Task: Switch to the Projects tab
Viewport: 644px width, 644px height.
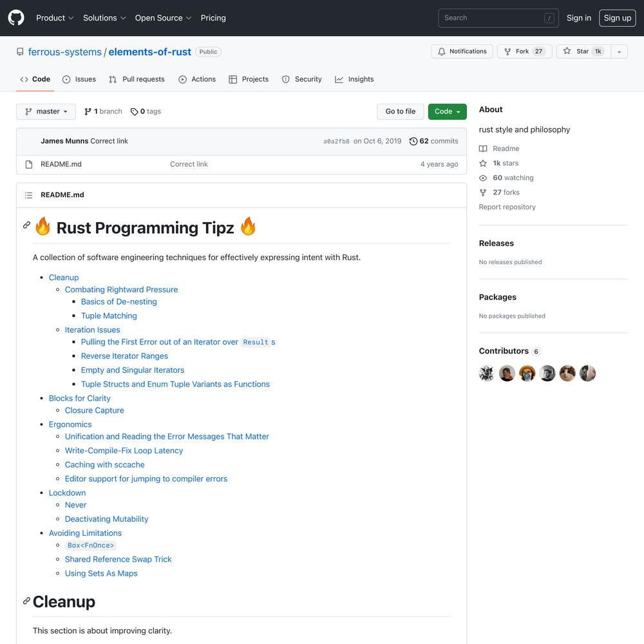Action: point(249,79)
